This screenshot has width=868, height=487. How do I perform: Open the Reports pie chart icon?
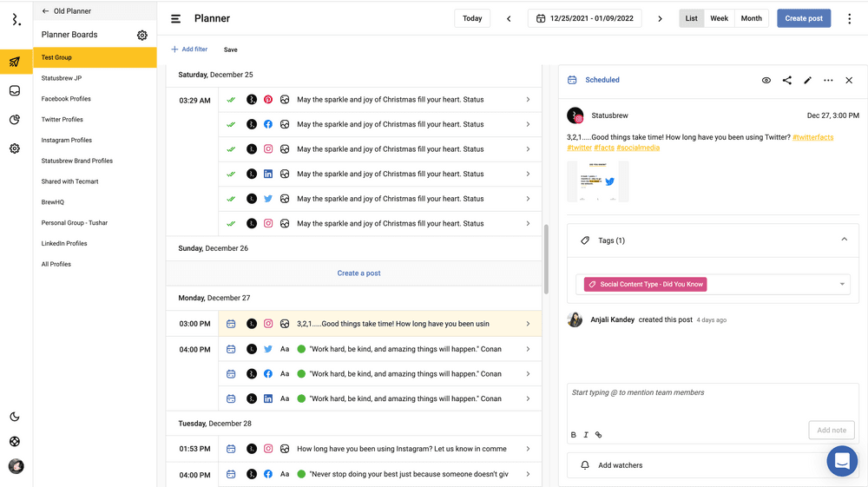[15, 120]
